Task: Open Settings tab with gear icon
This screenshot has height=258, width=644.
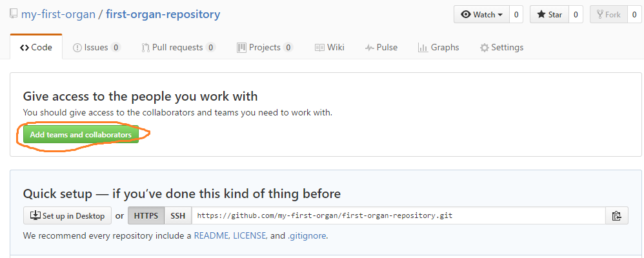Action: 501,47
